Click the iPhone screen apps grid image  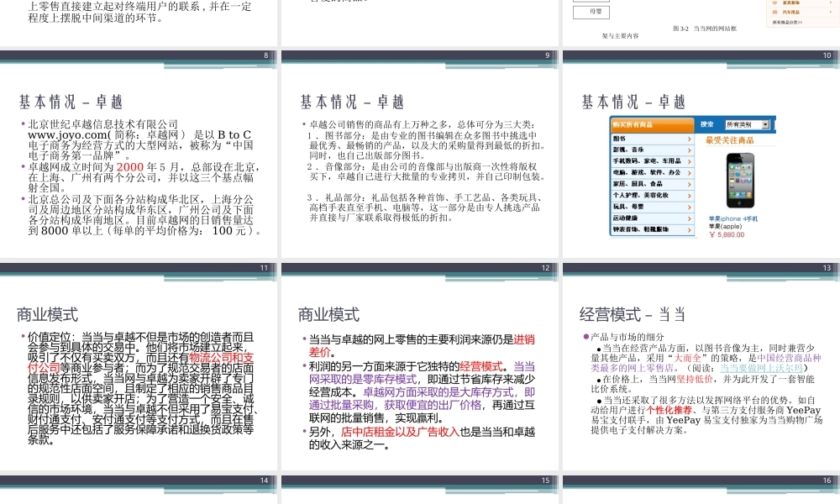click(x=740, y=179)
